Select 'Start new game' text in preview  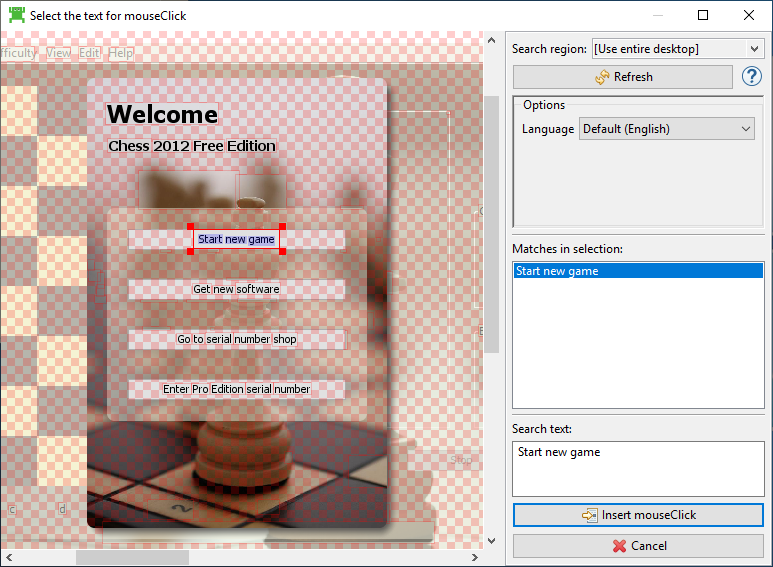(x=236, y=239)
